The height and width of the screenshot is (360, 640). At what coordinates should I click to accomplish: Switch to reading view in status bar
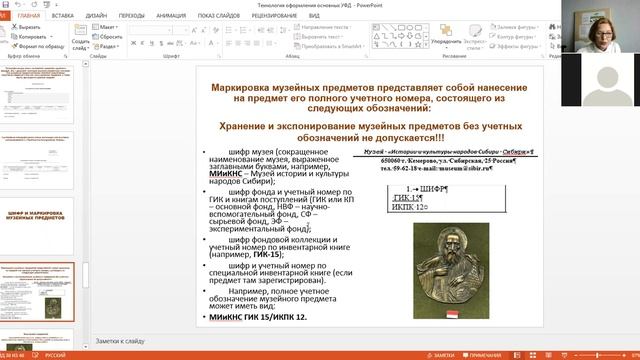coord(549,355)
